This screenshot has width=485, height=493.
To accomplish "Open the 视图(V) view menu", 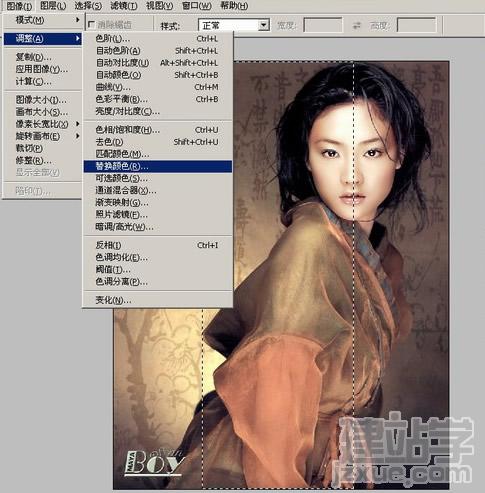I will [160, 6].
